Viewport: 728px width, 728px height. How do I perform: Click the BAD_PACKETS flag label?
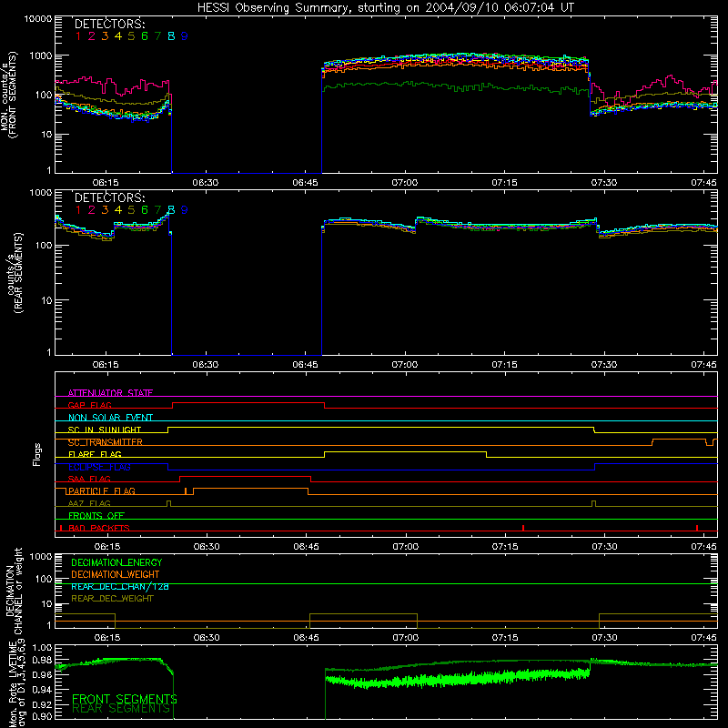click(x=99, y=528)
